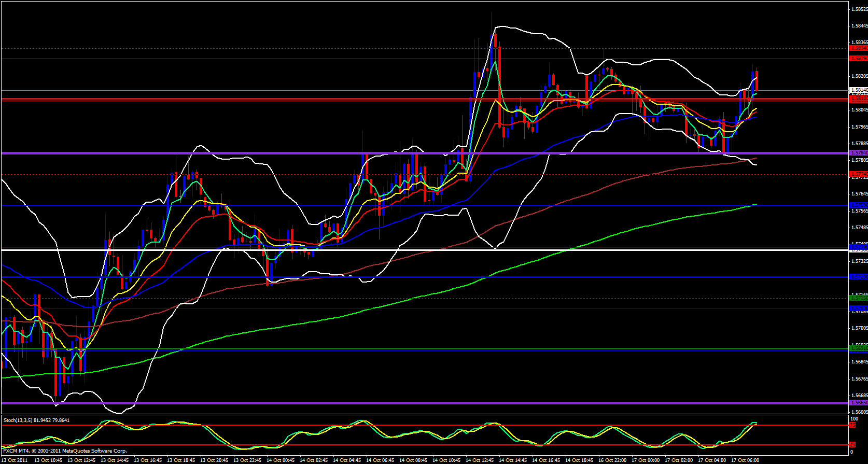Click the 14 Oct 12:45 time label
Viewport: 868px width, 464px height.
[x=480, y=460]
